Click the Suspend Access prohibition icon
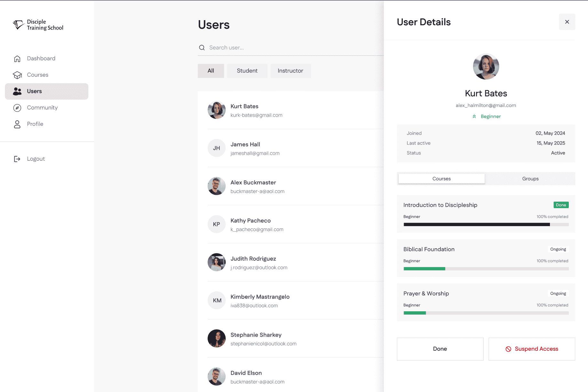 click(x=508, y=349)
